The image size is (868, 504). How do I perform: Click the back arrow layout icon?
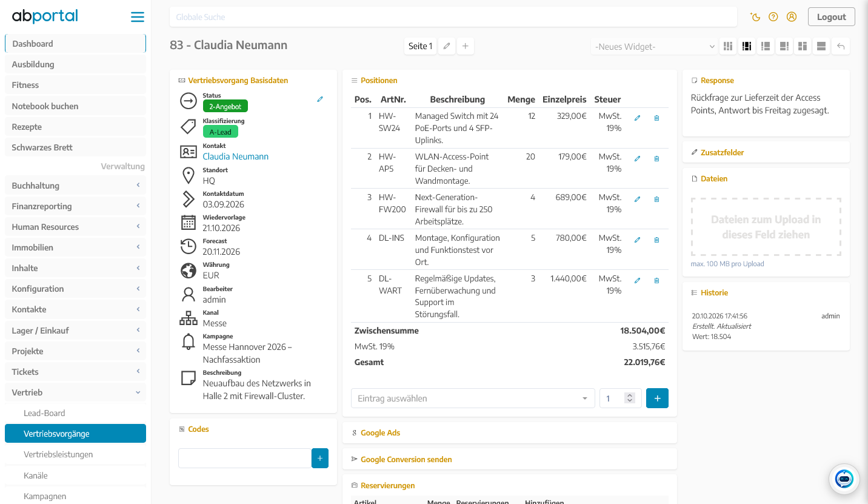(841, 46)
